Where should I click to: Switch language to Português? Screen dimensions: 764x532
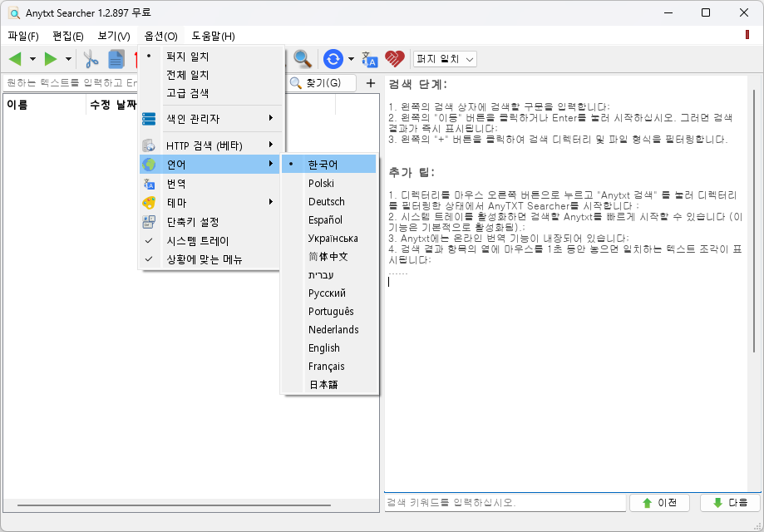[329, 312]
